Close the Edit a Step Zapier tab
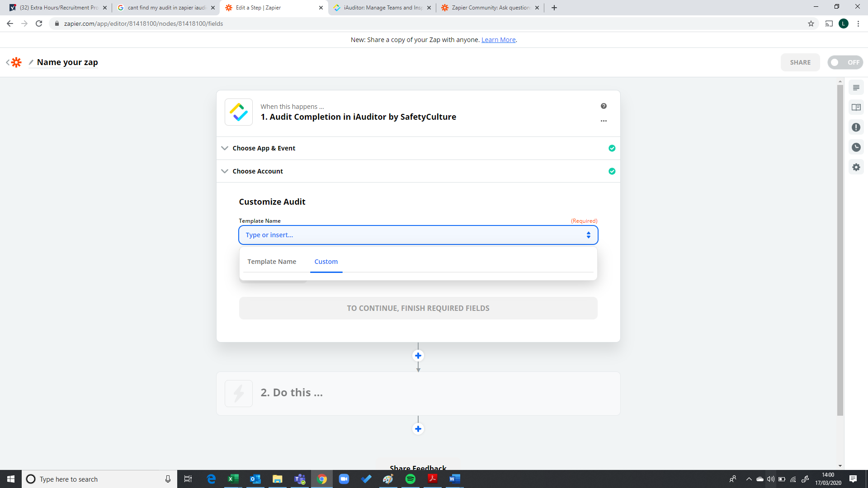The width and height of the screenshot is (868, 488). click(321, 8)
